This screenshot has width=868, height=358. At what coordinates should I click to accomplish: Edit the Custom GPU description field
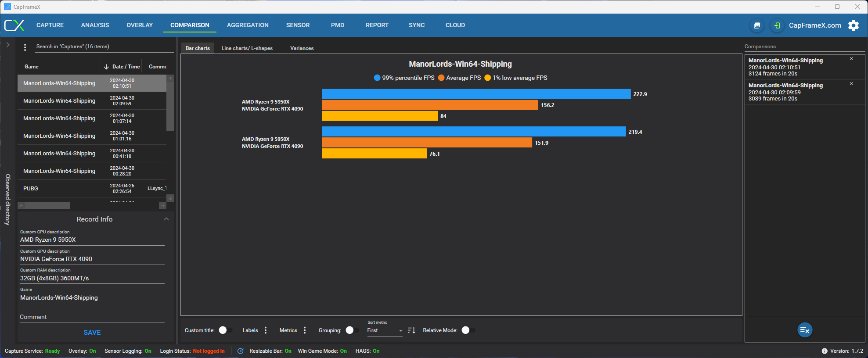[x=92, y=259]
